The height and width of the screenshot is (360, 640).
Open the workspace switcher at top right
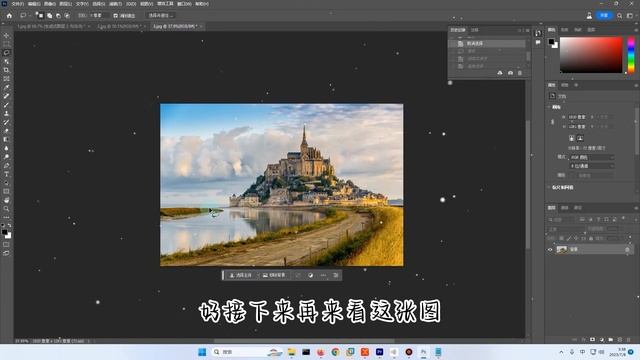tap(630, 16)
